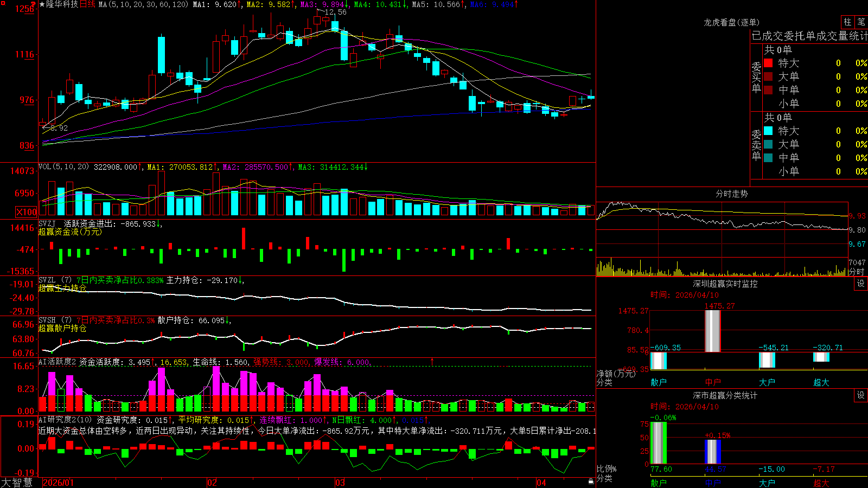This screenshot has width=868, height=488.
Task: Click the 8.92 low price label
Action: (x=59, y=128)
